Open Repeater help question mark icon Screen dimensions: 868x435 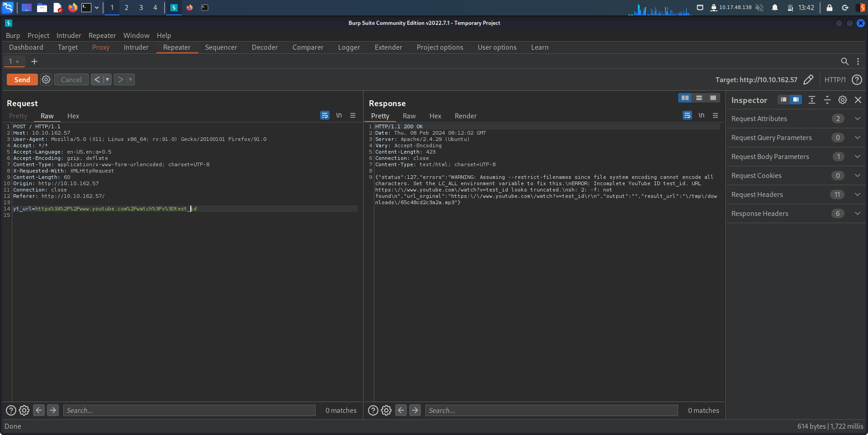[x=857, y=80]
